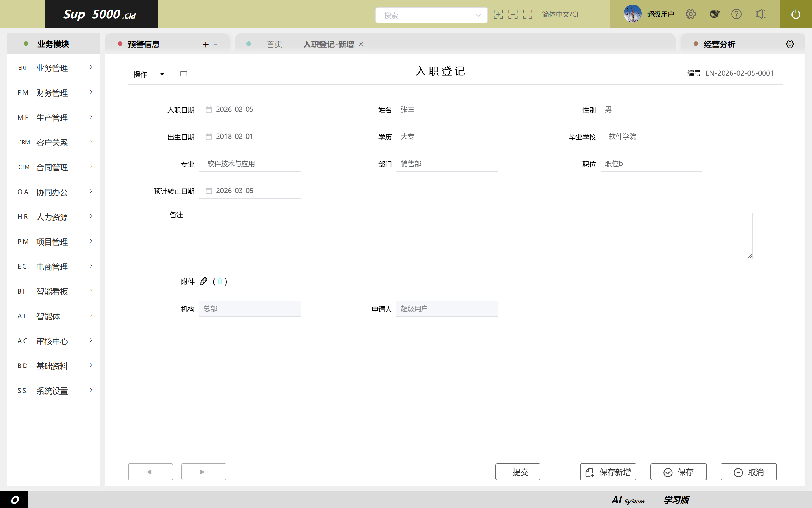Viewport: 812px width, 508px height.
Task: Click the 提交 button
Action: [518, 472]
